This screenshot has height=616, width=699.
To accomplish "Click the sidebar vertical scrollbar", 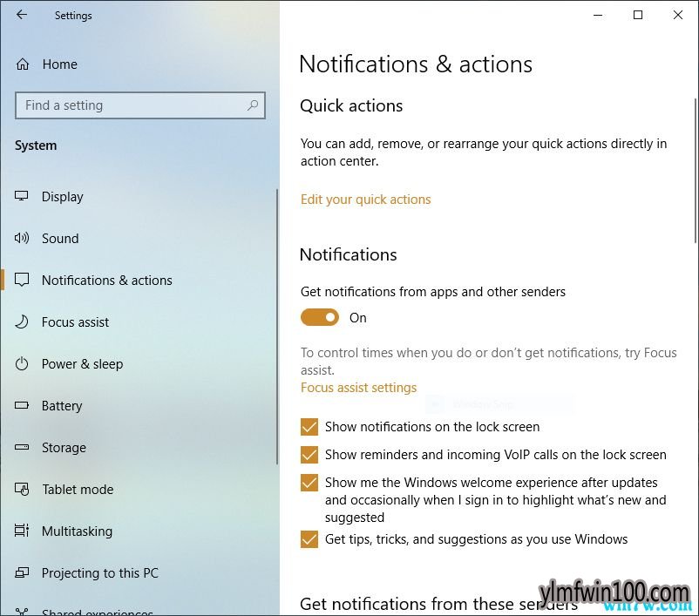I will pyautogui.click(x=277, y=327).
